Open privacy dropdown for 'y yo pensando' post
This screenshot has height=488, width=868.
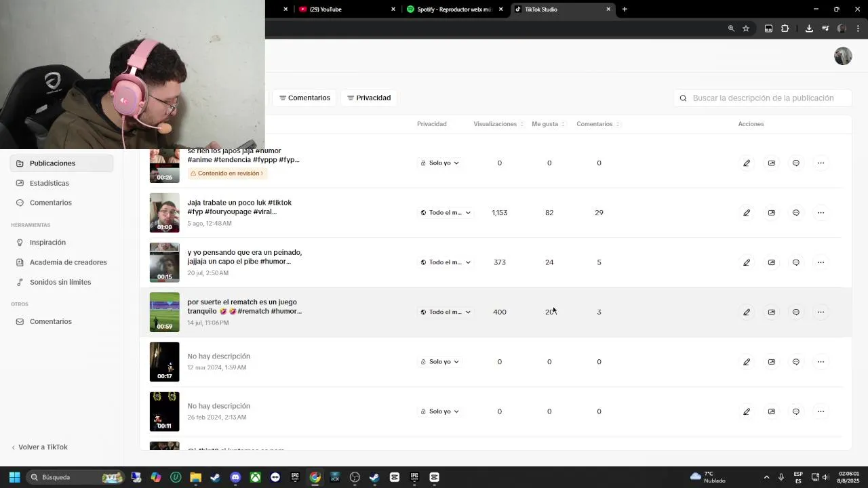[x=445, y=262]
